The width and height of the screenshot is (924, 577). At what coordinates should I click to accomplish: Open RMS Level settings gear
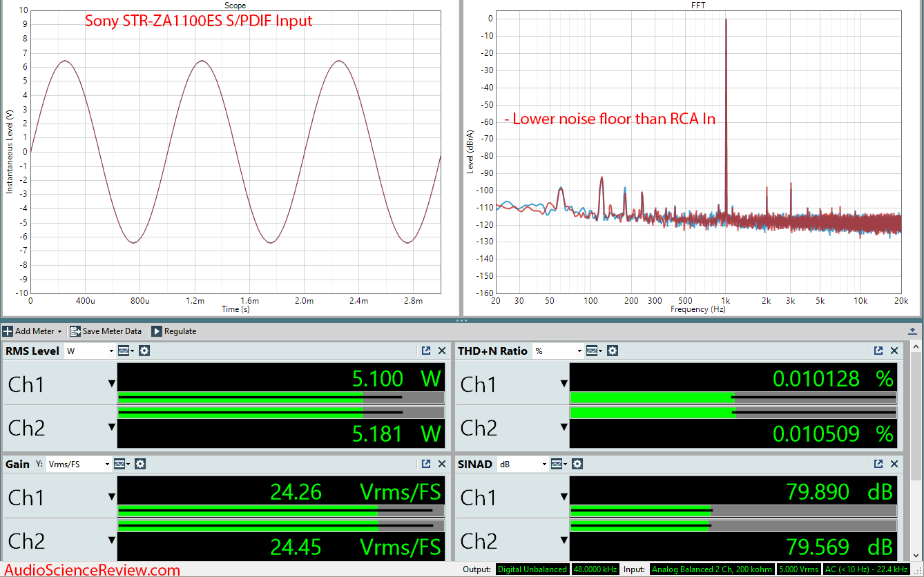pyautogui.click(x=144, y=351)
